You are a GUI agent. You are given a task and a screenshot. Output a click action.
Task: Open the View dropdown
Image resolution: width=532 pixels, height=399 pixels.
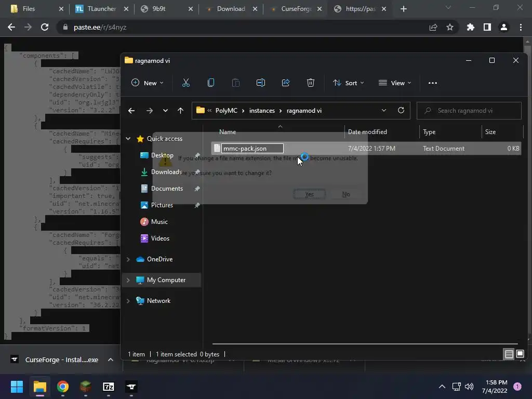[395, 83]
